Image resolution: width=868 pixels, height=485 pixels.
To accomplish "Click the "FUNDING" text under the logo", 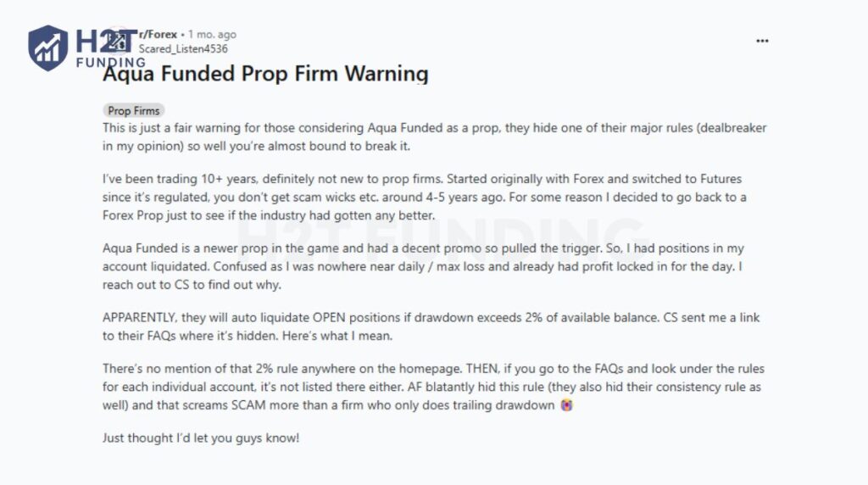I will (110, 62).
